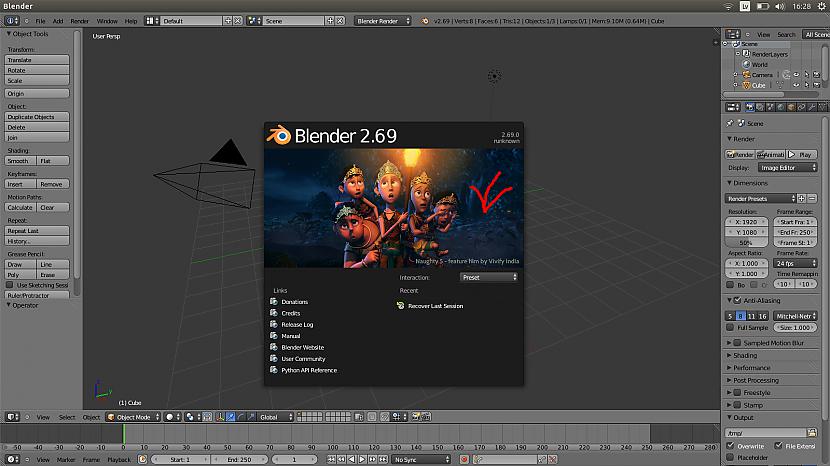Open Modifiers wrench tab icon

812,107
